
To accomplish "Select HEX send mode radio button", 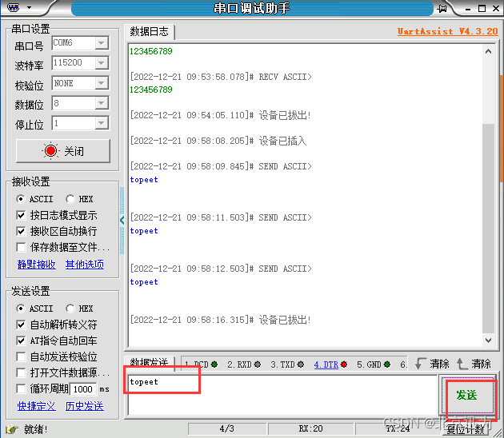I will [70, 309].
